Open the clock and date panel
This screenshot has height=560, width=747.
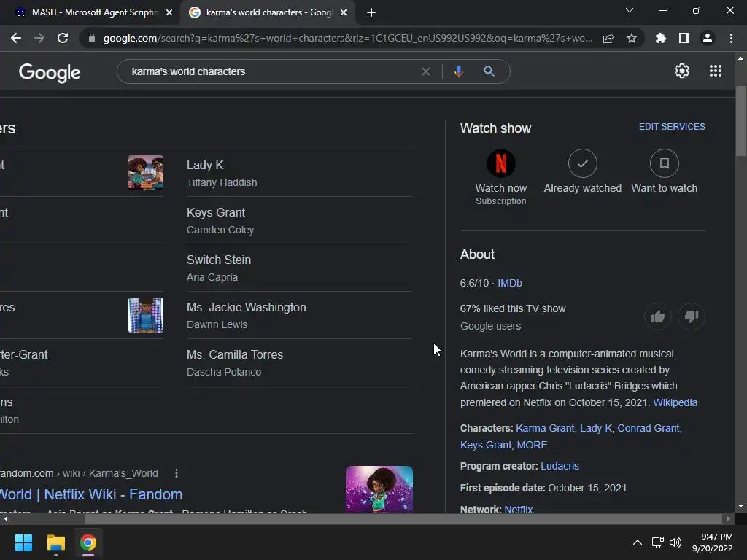click(x=712, y=542)
